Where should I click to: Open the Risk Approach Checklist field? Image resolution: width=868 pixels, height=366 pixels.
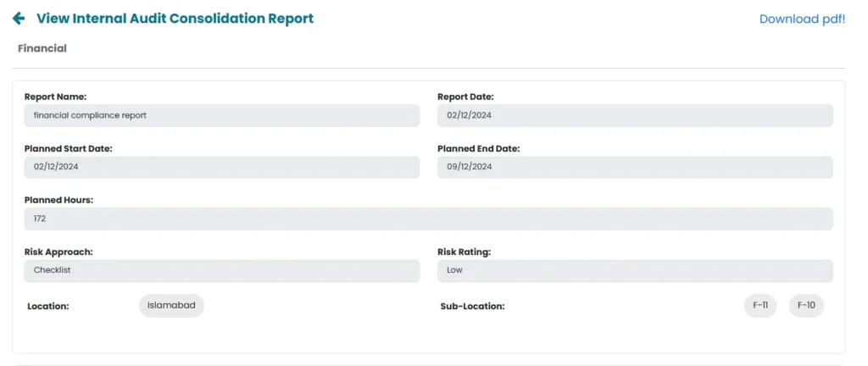click(222, 270)
